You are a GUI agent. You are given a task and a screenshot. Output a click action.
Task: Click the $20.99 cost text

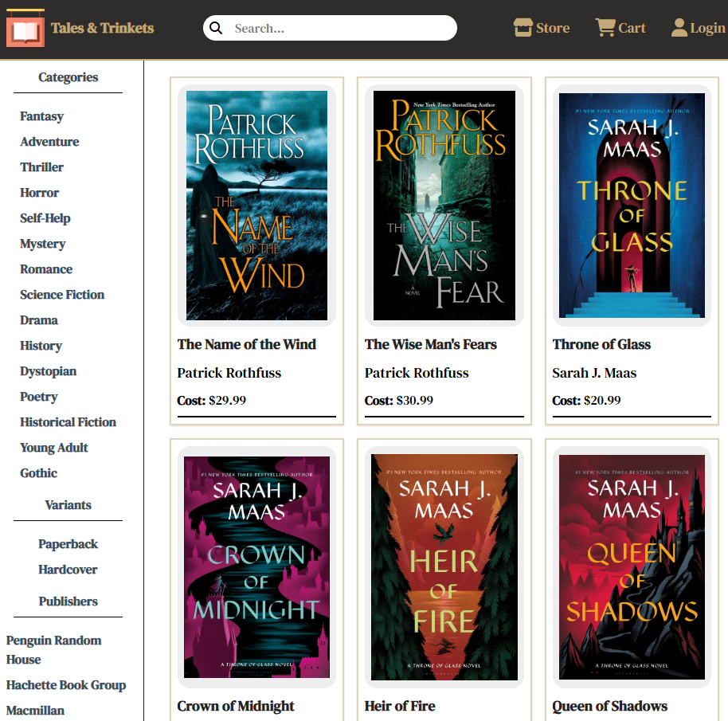coord(602,400)
